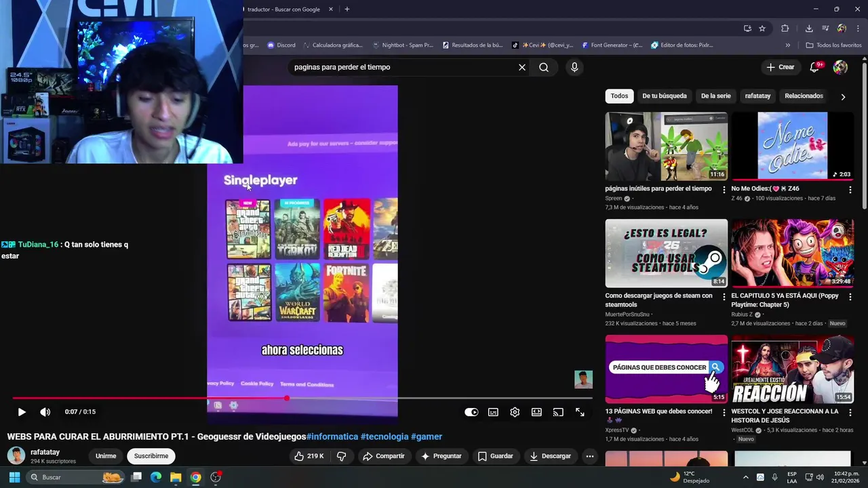The width and height of the screenshot is (868, 488).
Task: Select the rafatatay chip
Action: pyautogui.click(x=757, y=96)
